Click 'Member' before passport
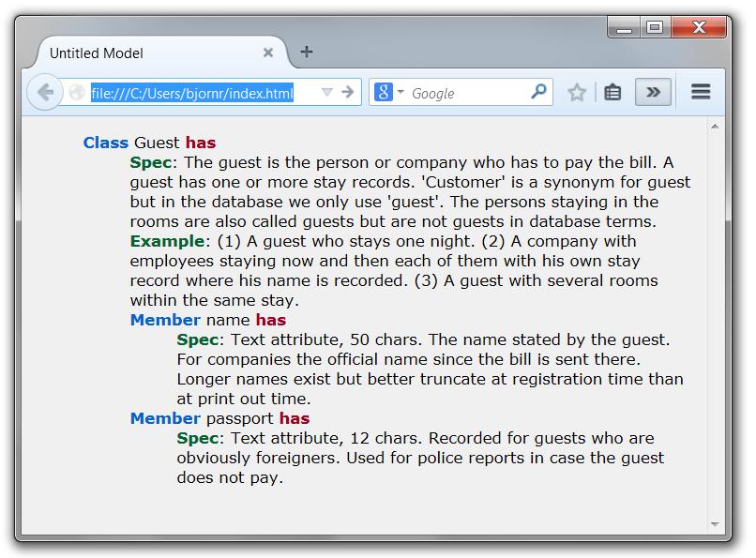The width and height of the screenshot is (756, 558). click(x=165, y=418)
